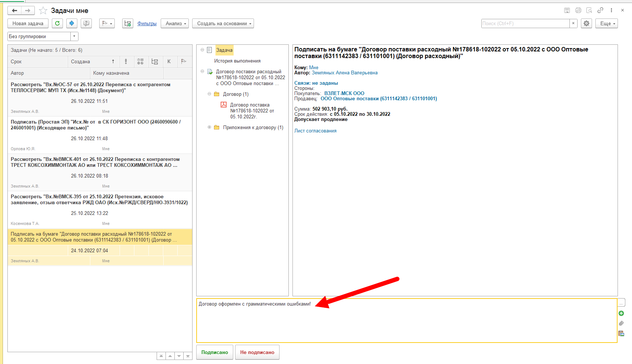The height and width of the screenshot is (364, 632).
Task: Open the Фильтры link
Action: (x=147, y=23)
